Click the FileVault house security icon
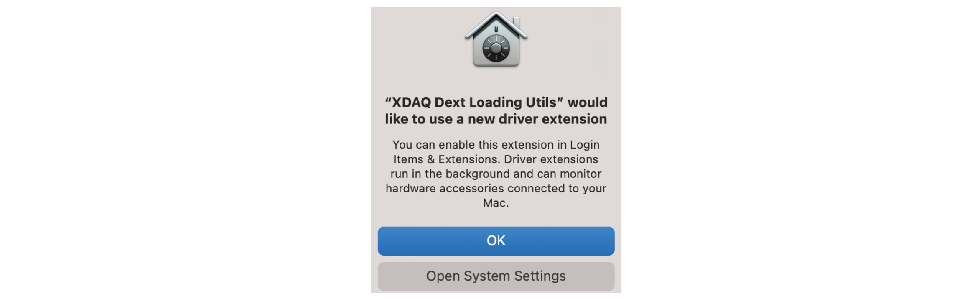This screenshot has width=980, height=300. [x=496, y=39]
